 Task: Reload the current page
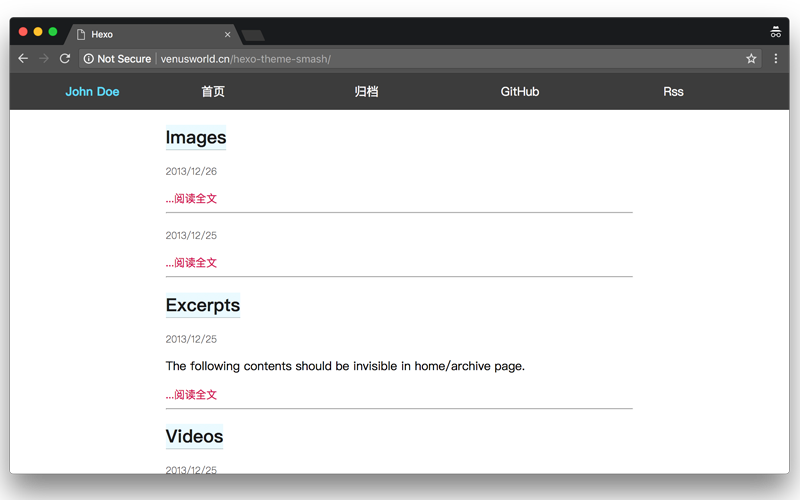tap(65, 59)
